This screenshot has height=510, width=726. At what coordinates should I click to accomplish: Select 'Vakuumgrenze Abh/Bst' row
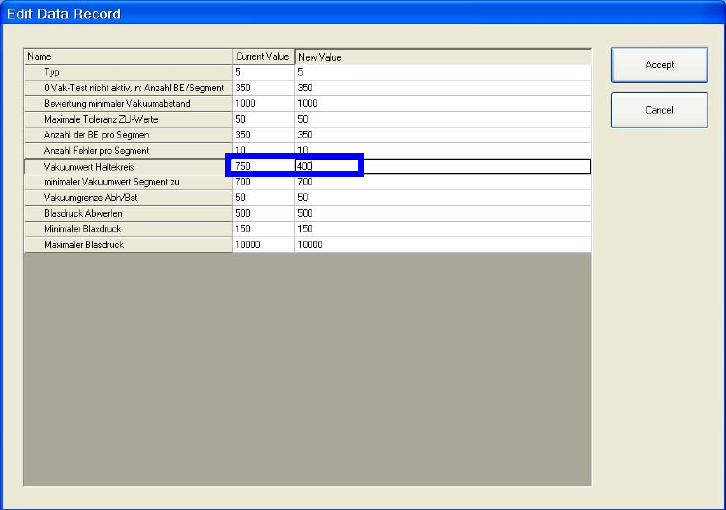(128, 198)
